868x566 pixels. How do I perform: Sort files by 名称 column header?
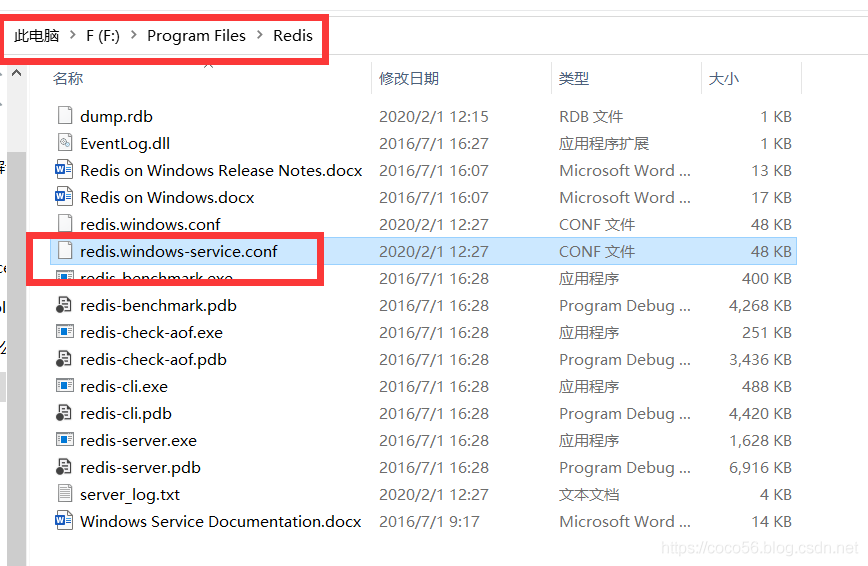tap(68, 78)
